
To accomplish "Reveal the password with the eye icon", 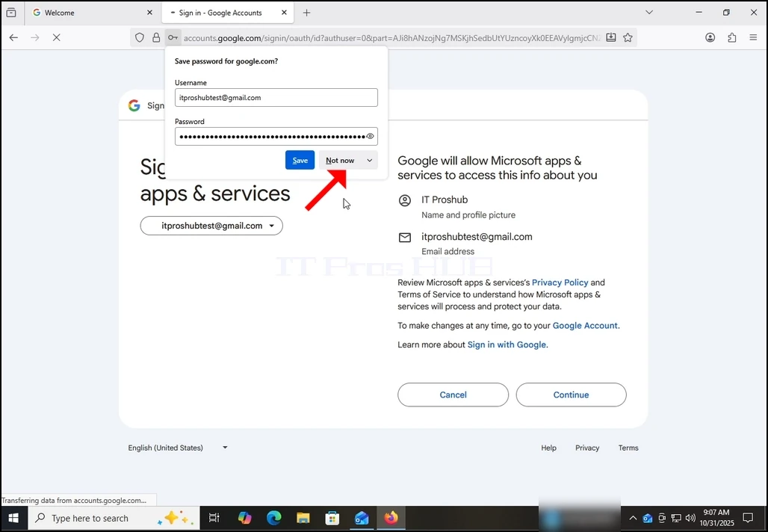I will click(371, 136).
